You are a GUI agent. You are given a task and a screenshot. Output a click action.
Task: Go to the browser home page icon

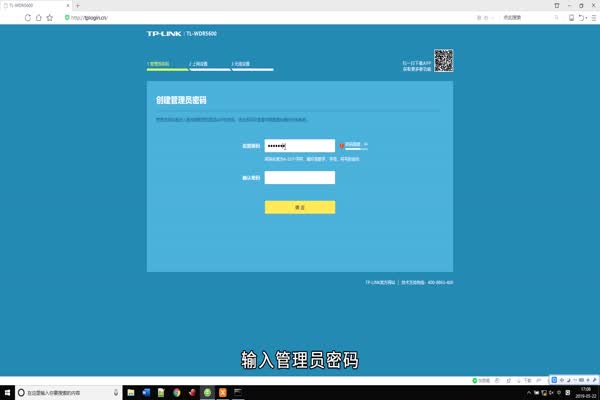39,18
